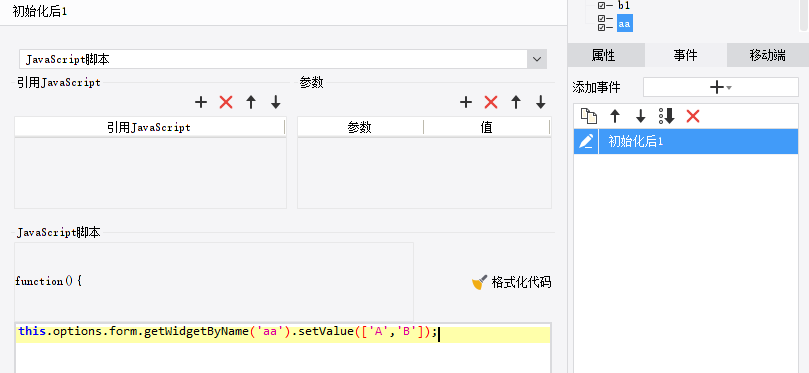This screenshot has width=809, height=373.
Task: Click the 格式化代码 broom icon
Action: (x=480, y=282)
